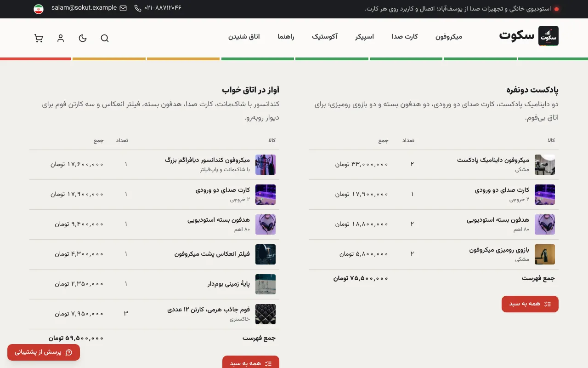The height and width of the screenshot is (368, 588).
Task: Click the خاکستری variant label
Action: [240, 319]
